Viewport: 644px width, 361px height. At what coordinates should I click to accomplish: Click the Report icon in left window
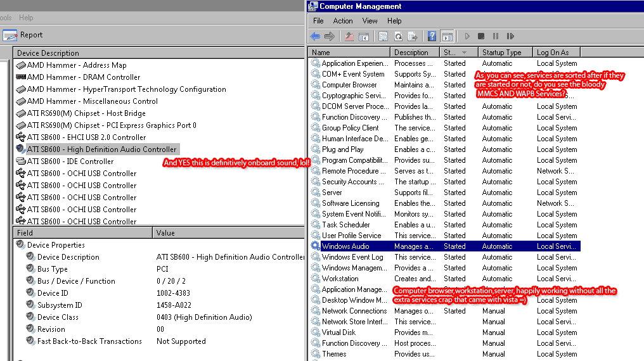(10, 35)
